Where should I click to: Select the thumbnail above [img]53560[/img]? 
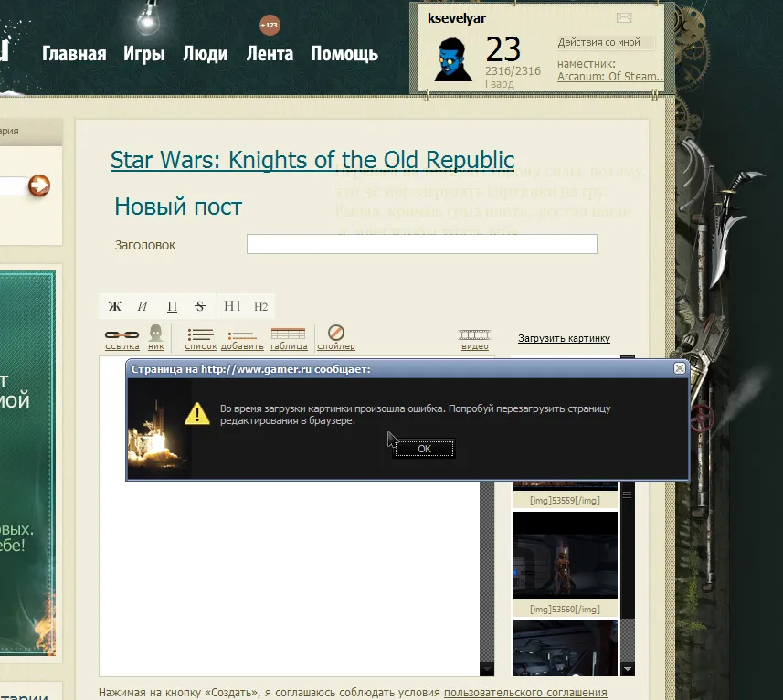click(565, 556)
